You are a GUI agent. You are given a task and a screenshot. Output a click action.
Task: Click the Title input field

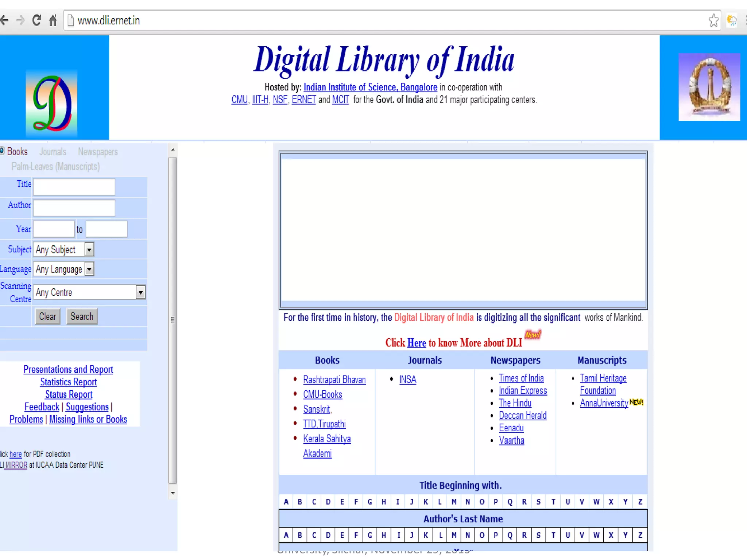coord(74,187)
